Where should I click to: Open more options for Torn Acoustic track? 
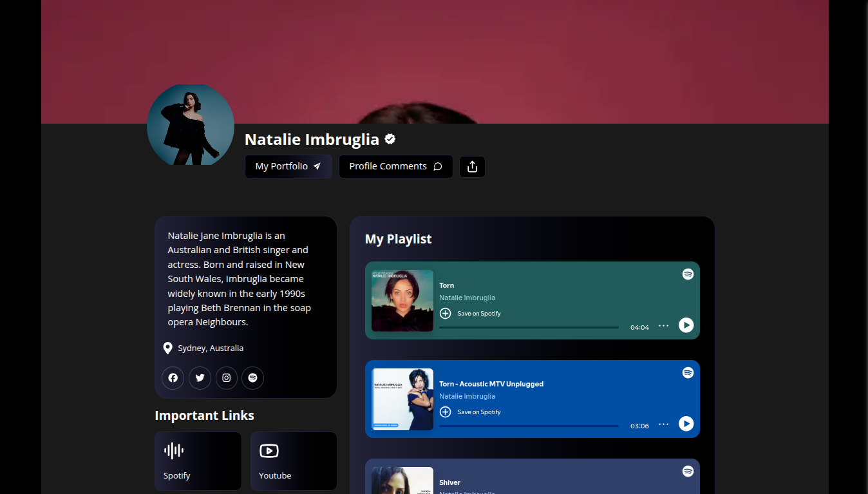(x=663, y=424)
